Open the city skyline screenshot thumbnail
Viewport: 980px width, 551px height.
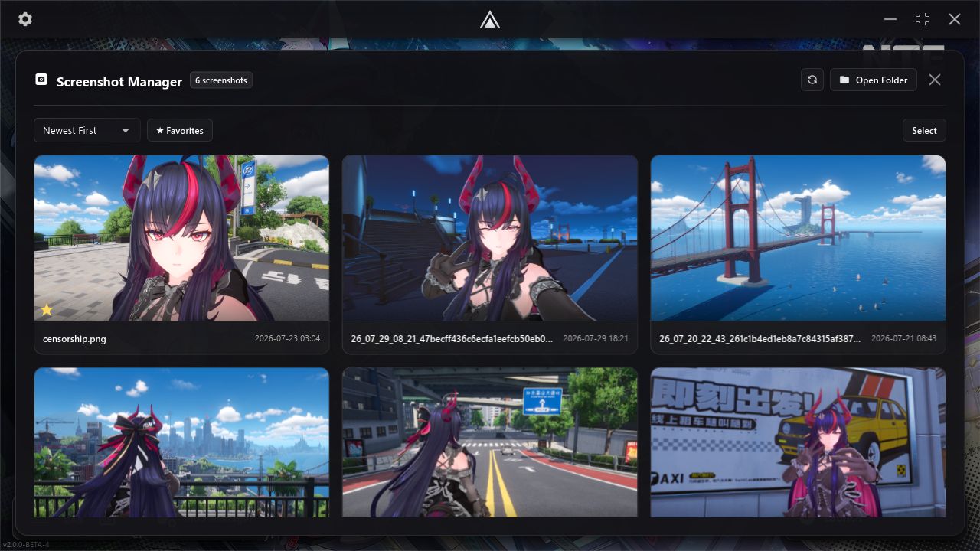coord(182,442)
